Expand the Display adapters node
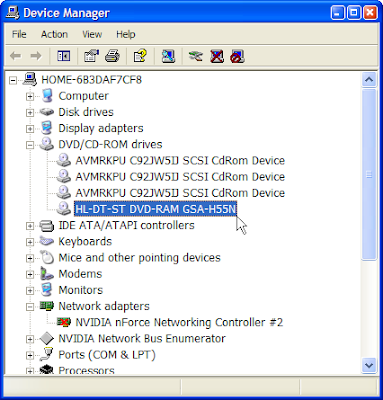383x400 pixels. 30,129
